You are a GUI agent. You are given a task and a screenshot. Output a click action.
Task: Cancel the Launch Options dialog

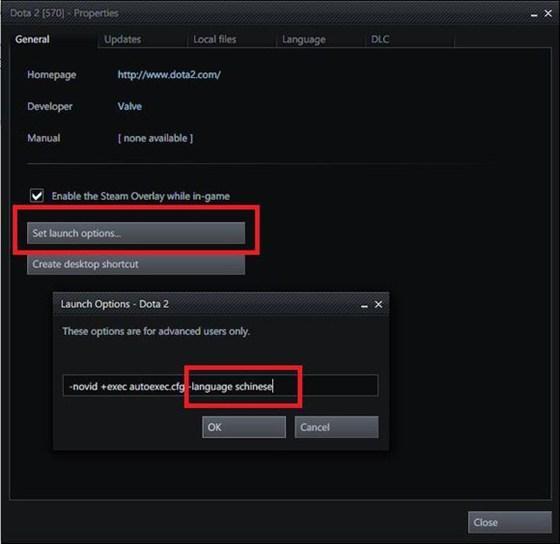pos(336,427)
